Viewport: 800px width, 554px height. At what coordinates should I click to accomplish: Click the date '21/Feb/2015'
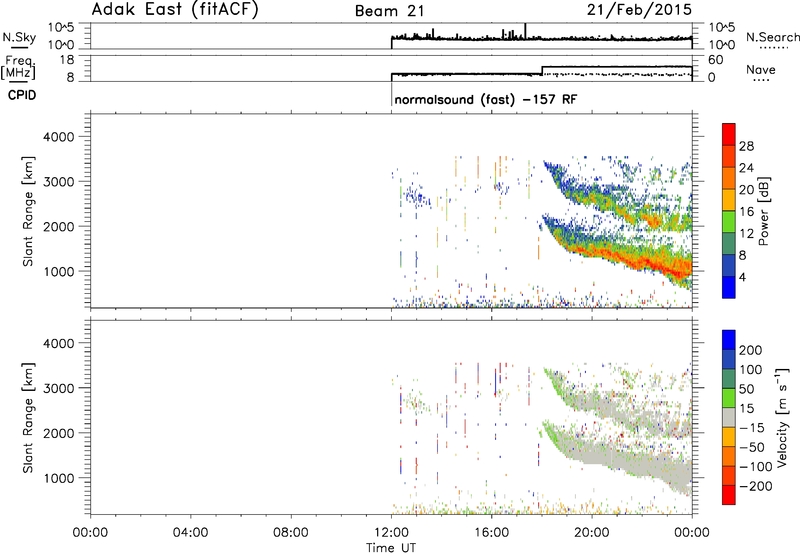pos(639,9)
